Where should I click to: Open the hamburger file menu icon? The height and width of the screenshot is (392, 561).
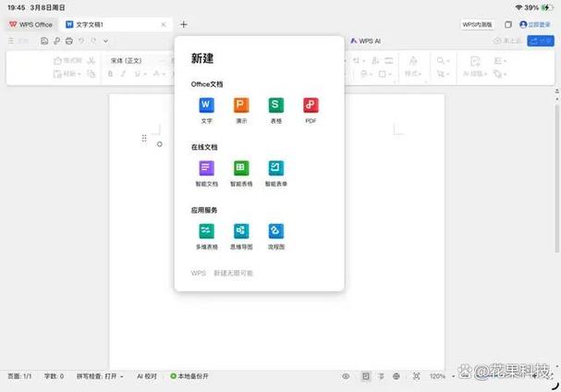click(x=11, y=41)
